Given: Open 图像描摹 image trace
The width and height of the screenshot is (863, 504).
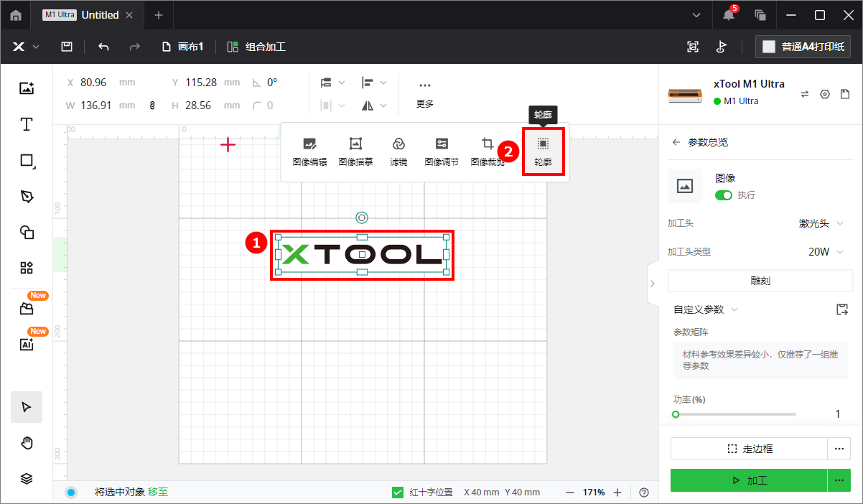Looking at the screenshot, I should pyautogui.click(x=355, y=152).
